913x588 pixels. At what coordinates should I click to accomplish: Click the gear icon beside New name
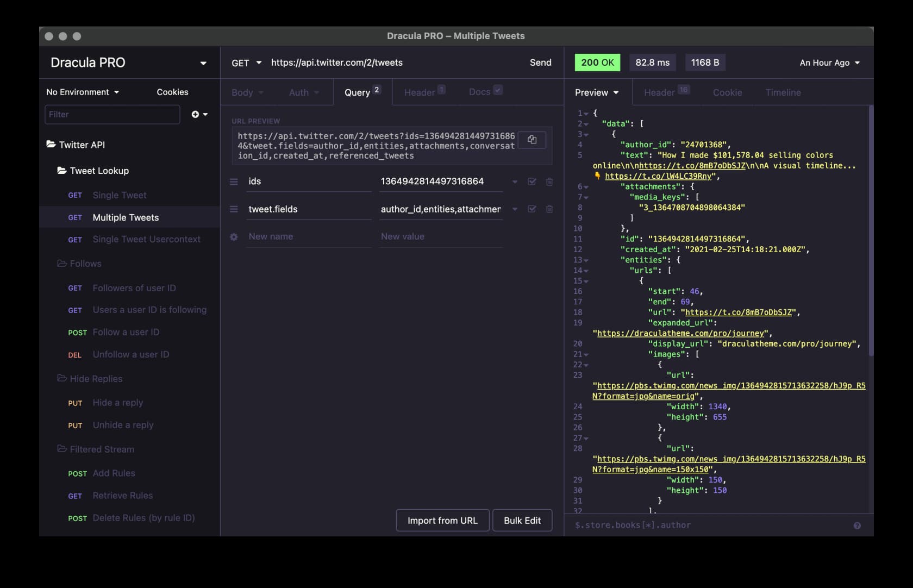234,237
